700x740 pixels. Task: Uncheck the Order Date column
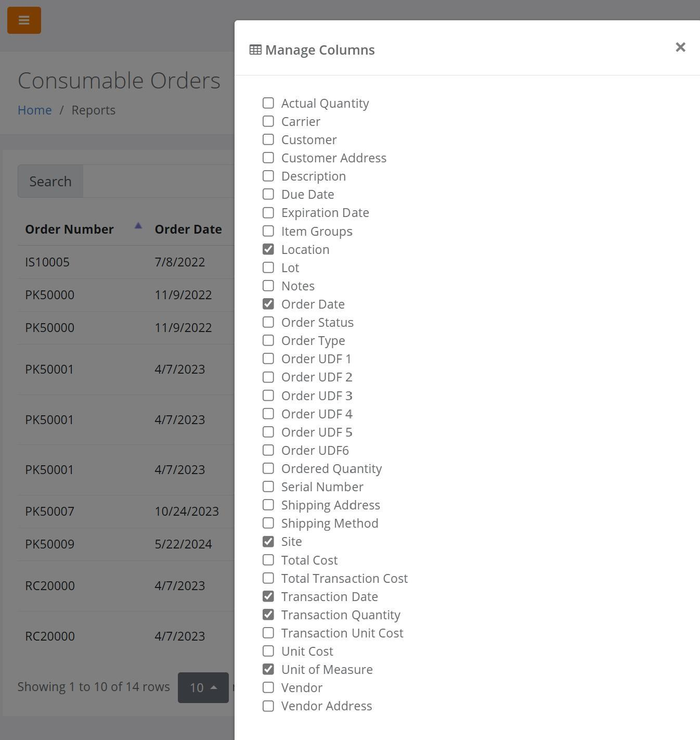point(268,304)
